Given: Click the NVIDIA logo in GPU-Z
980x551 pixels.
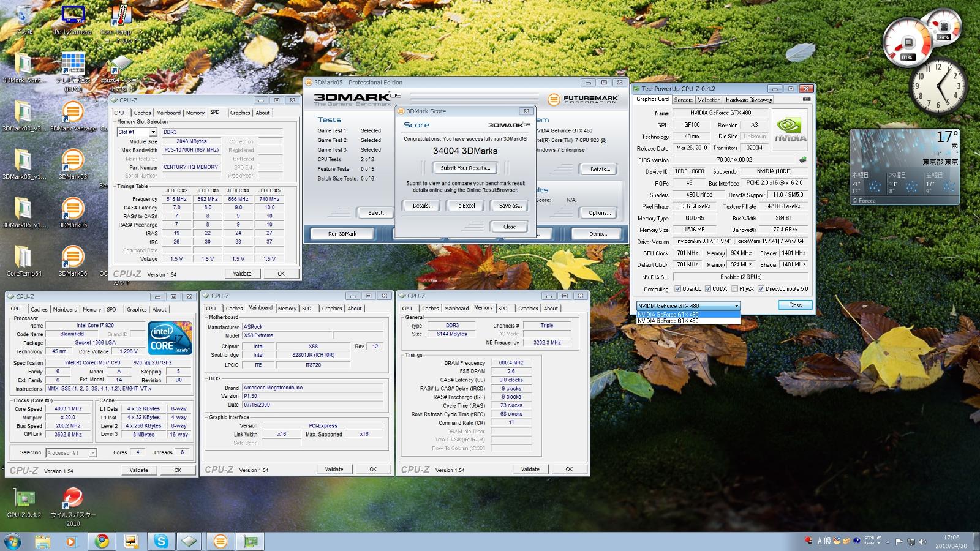Looking at the screenshot, I should point(791,129).
